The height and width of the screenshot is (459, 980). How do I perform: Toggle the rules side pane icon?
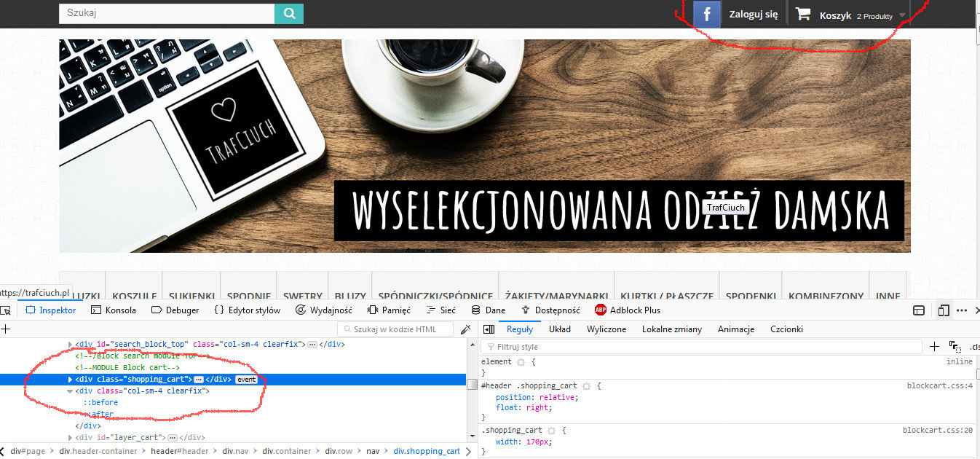point(489,329)
